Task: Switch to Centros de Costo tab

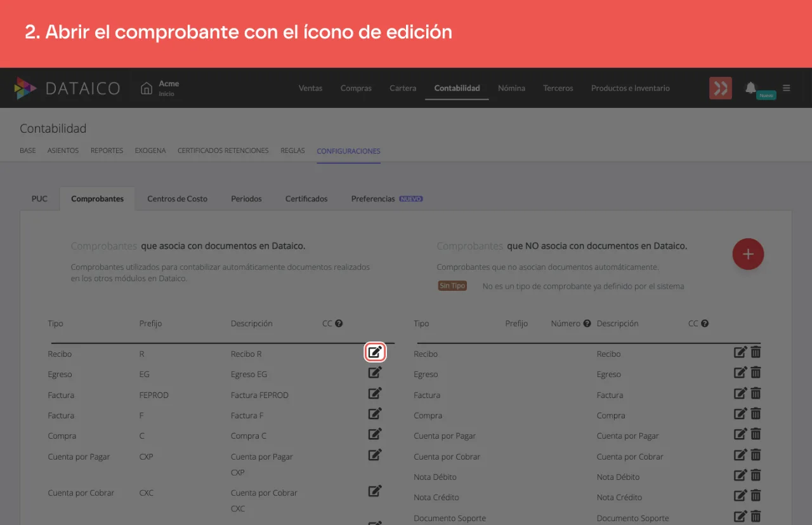Action: pos(178,199)
